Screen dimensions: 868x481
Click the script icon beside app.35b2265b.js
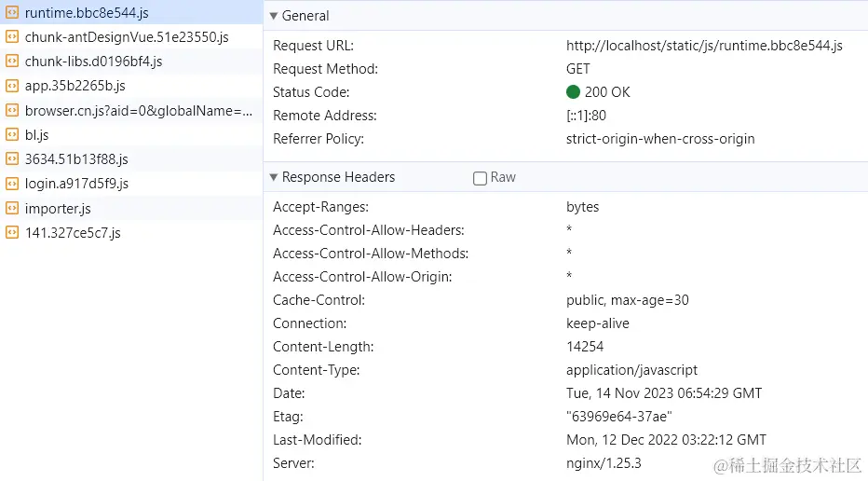point(11,86)
